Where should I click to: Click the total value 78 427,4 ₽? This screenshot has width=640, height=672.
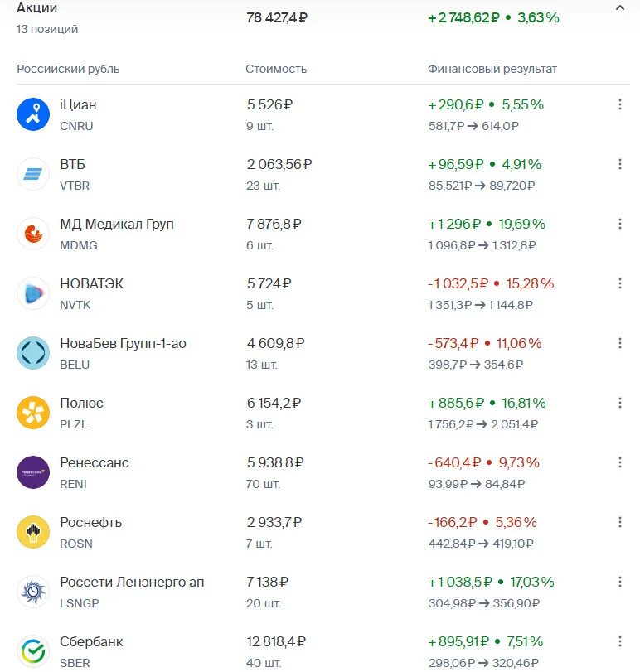[277, 17]
